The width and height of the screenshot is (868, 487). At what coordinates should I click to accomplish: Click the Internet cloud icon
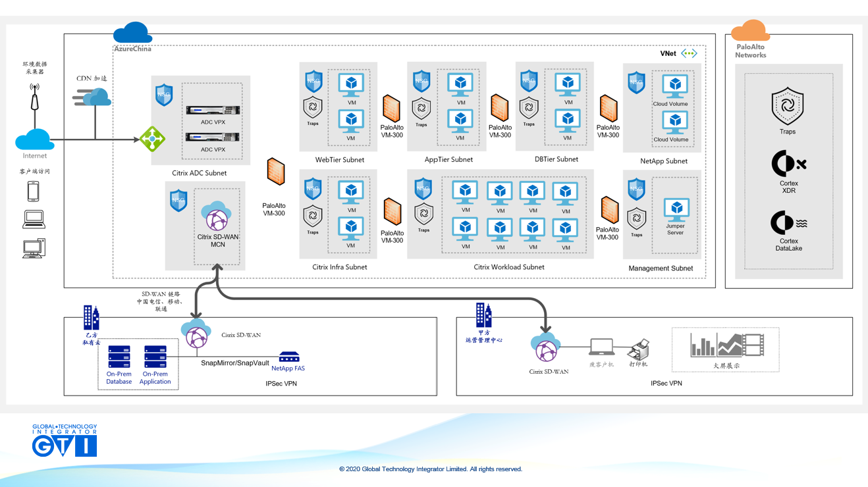(34, 140)
